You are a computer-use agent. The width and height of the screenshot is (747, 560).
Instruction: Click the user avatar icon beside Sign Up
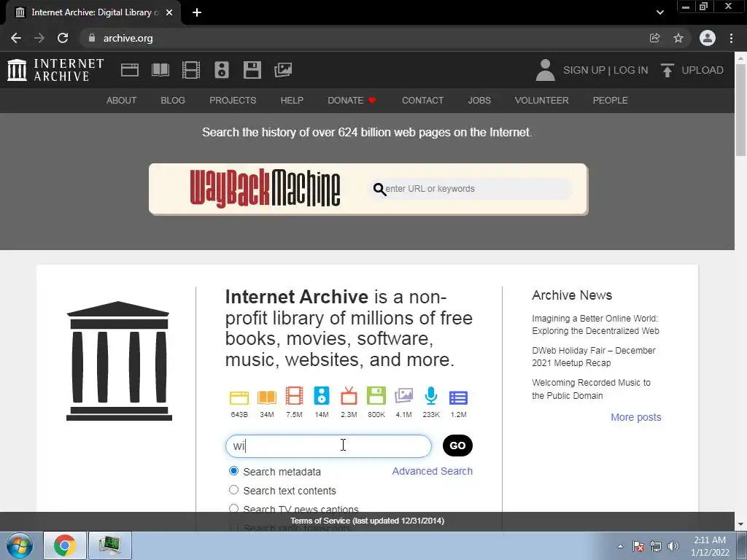click(x=545, y=70)
